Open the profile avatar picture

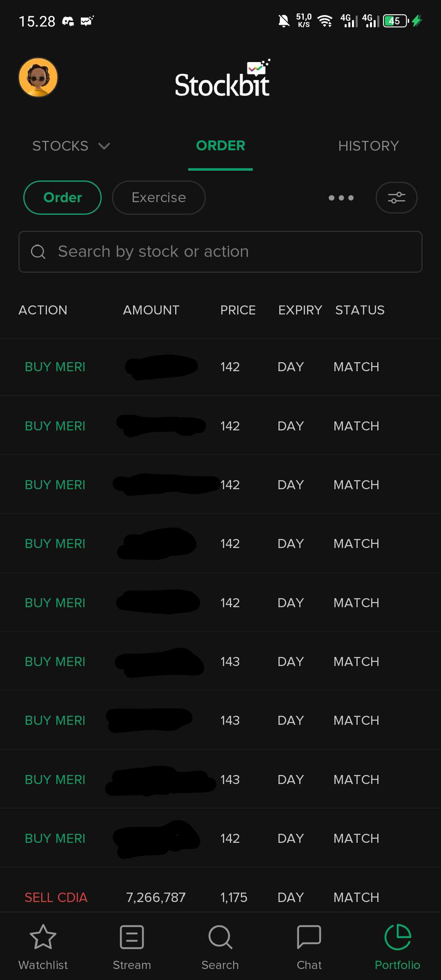38,78
